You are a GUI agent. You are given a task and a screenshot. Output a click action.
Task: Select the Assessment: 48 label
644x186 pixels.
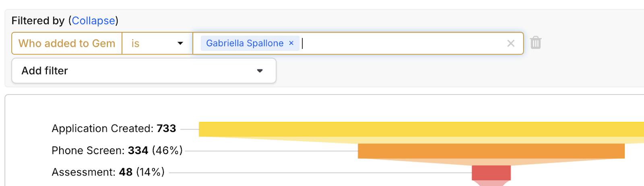108,172
